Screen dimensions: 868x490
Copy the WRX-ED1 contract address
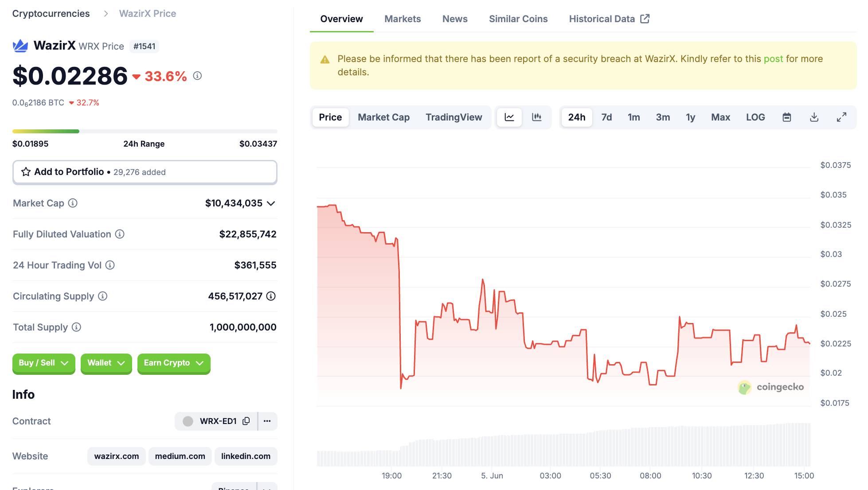(x=246, y=421)
